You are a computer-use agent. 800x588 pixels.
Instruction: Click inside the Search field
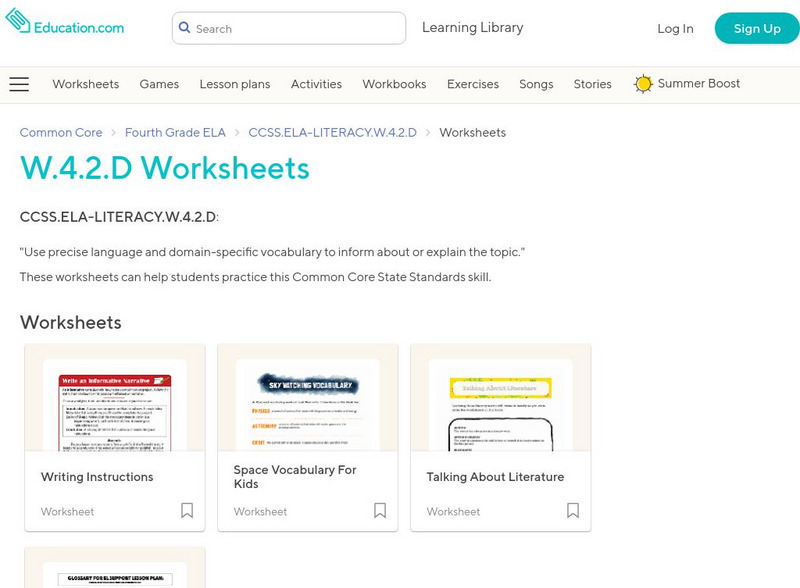click(295, 29)
